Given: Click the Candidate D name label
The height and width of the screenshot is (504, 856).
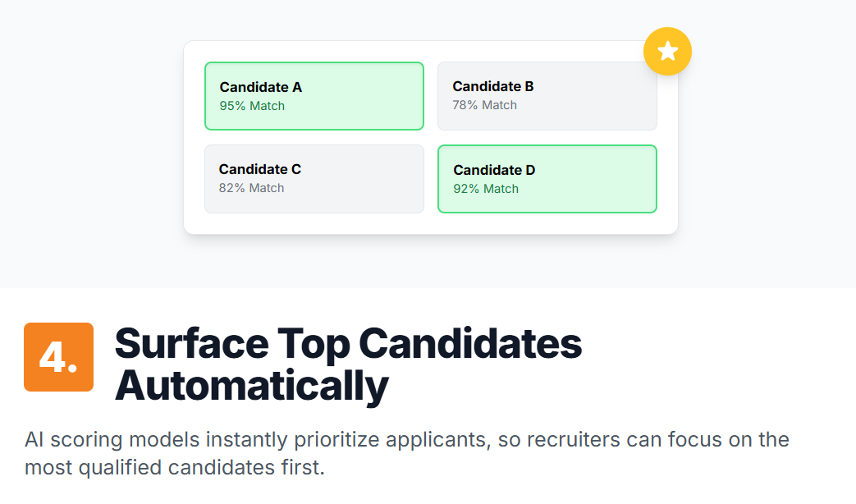Looking at the screenshot, I should point(494,171).
